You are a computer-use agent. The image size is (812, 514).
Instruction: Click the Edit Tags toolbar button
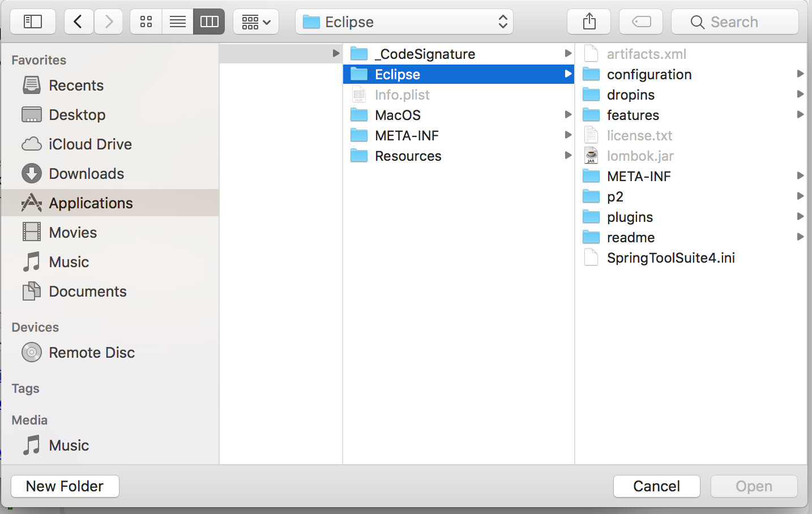pyautogui.click(x=641, y=22)
